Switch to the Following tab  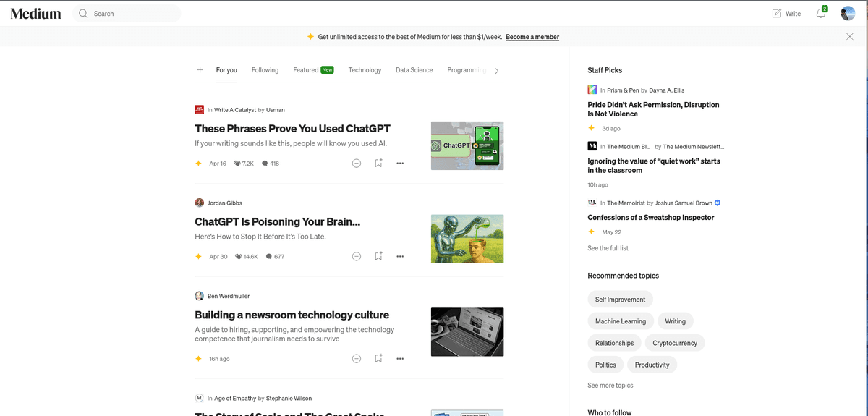(x=265, y=70)
